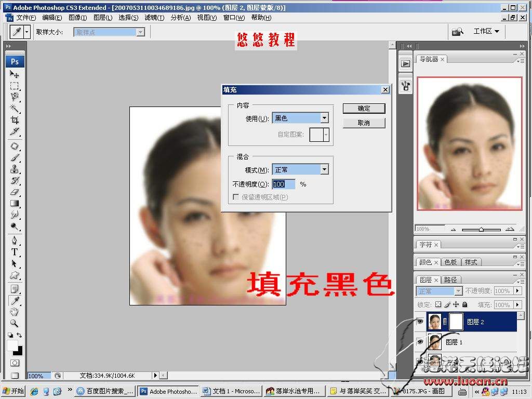Screen dimensions: 532x399
Task: Click the background color swatch
Action: 19,352
